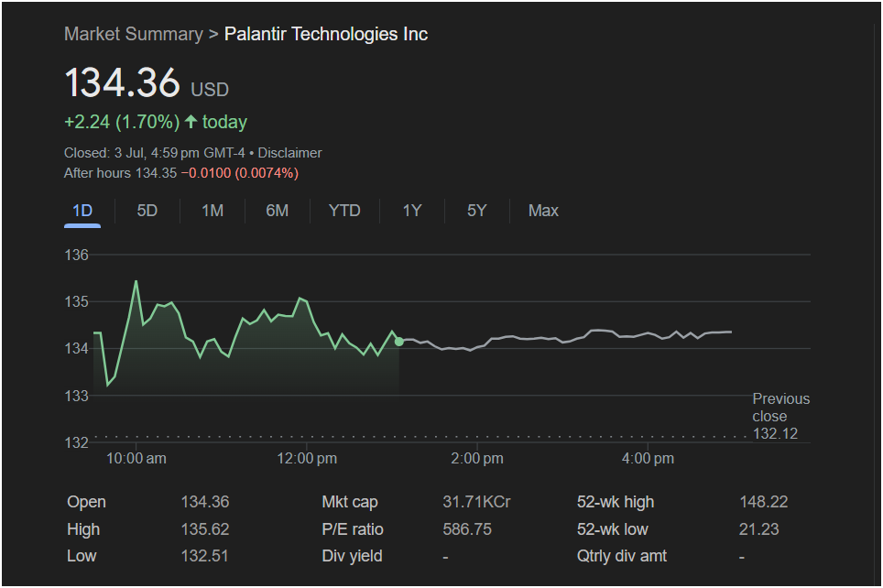This screenshot has width=883, height=588.
Task: Click the 12:00 pm axis label
Action: click(x=307, y=459)
